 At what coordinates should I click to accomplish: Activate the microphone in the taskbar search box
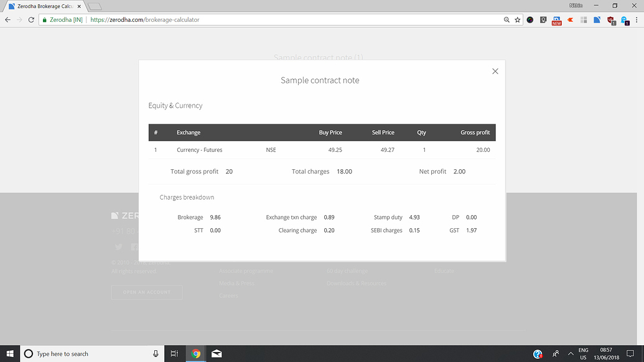[x=155, y=353]
